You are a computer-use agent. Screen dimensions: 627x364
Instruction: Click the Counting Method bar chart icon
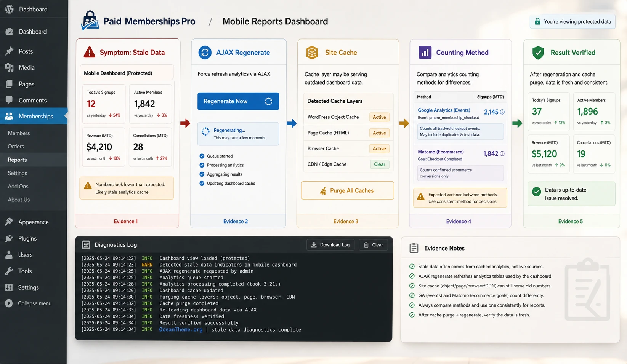425,52
